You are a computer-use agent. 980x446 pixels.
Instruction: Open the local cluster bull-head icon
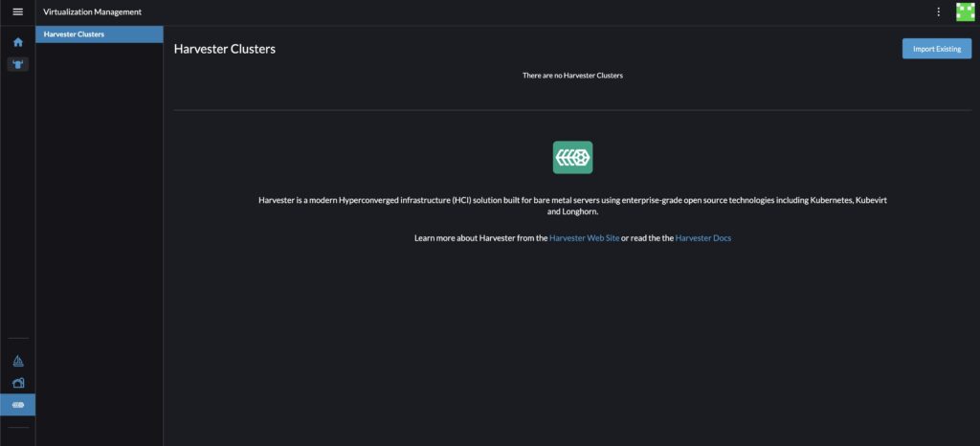click(x=17, y=64)
